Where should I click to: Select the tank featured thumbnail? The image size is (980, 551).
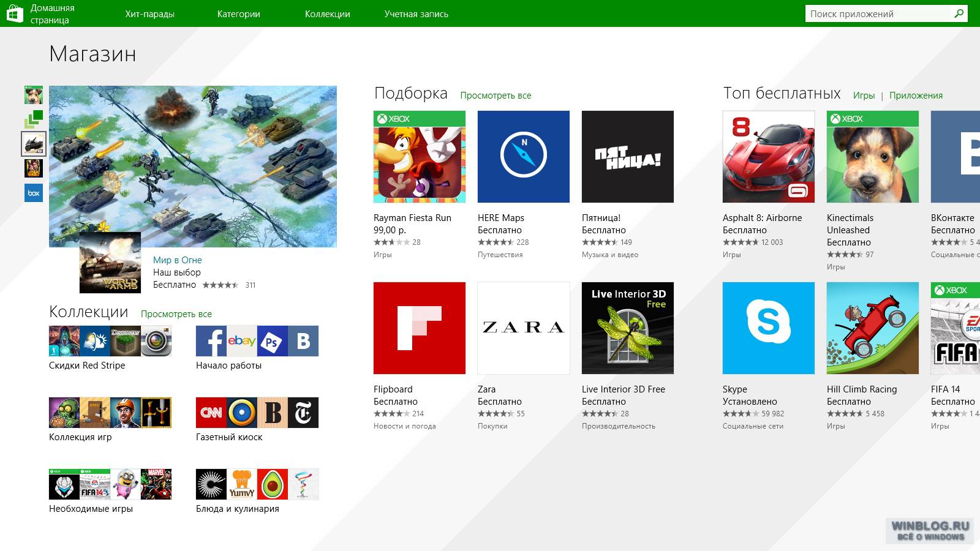pyautogui.click(x=34, y=144)
